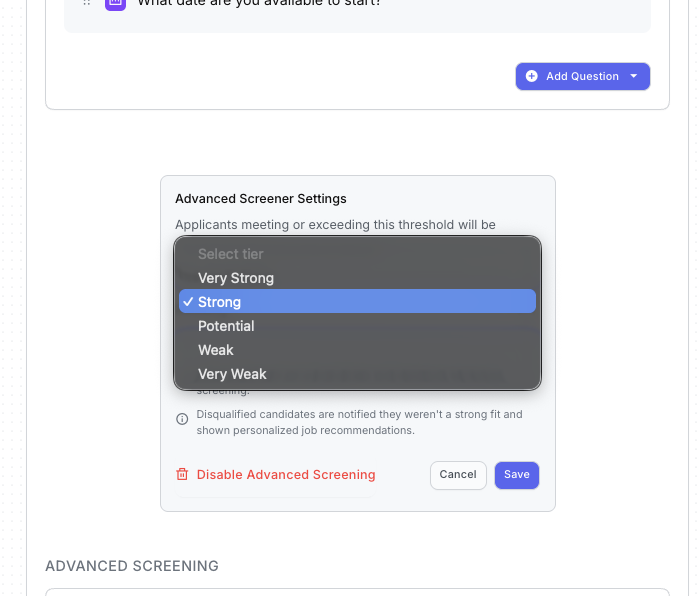This screenshot has width=697, height=596.
Task: Choose Strong from the tier list
Action: pos(220,302)
